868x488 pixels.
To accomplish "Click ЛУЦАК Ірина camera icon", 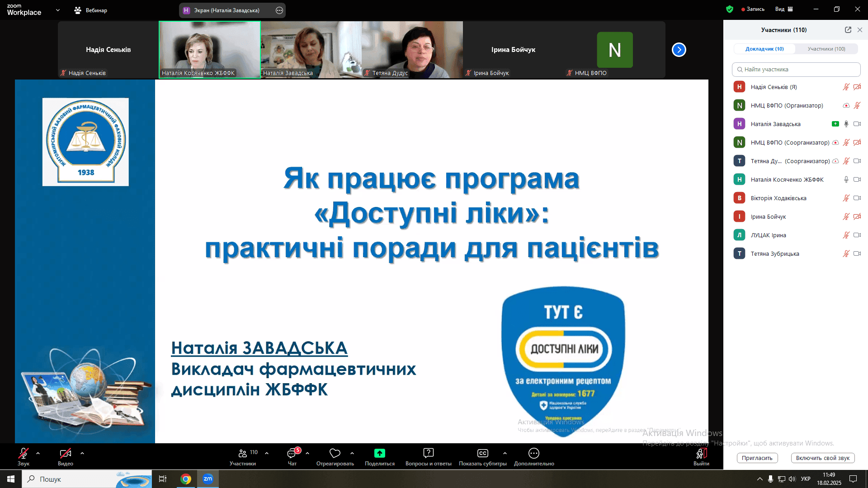I will coord(857,235).
